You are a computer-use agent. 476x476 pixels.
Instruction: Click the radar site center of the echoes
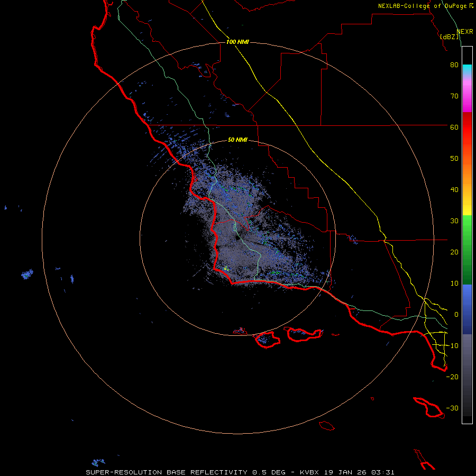click(x=237, y=239)
